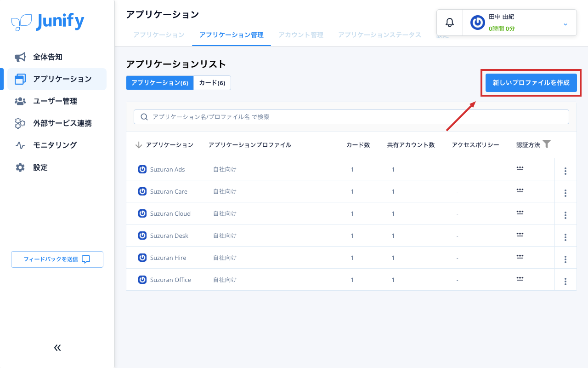Click password icon in Suzuran Cloud row
The image size is (588, 368).
click(520, 213)
